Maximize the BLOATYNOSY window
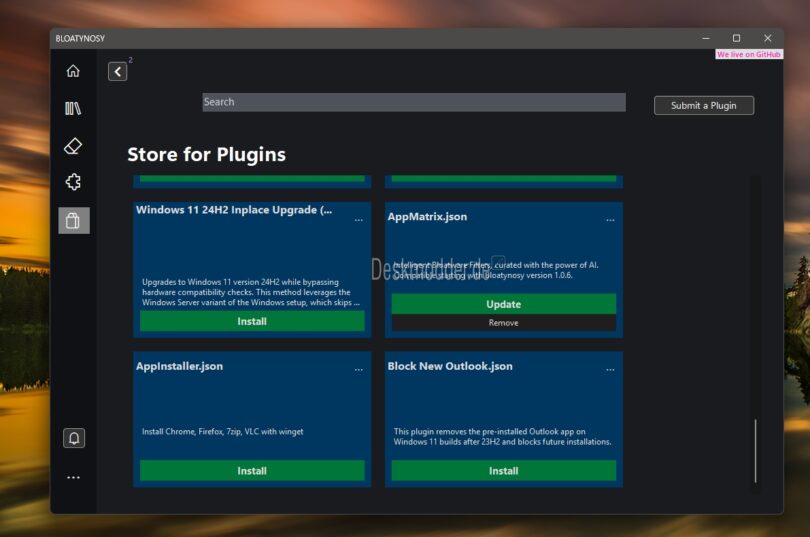Viewport: 810px width, 537px height. pyautogui.click(x=736, y=38)
